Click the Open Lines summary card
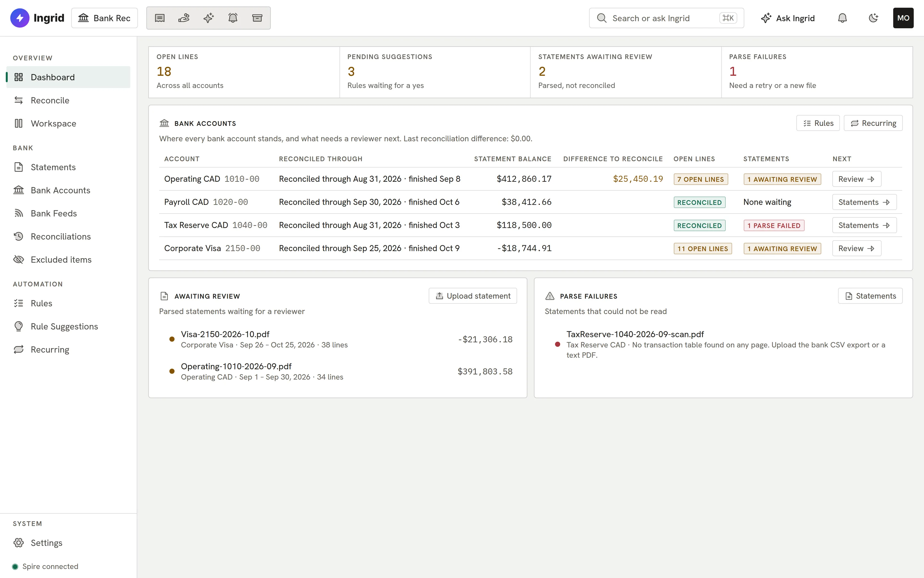The height and width of the screenshot is (578, 924). 244,72
